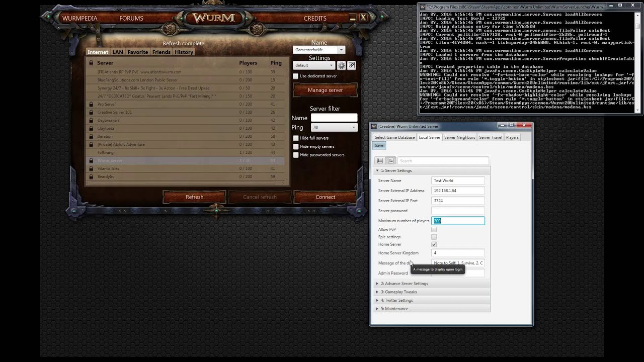Tick Hide full servers checkbox
The height and width of the screenshot is (362, 644).
click(296, 138)
